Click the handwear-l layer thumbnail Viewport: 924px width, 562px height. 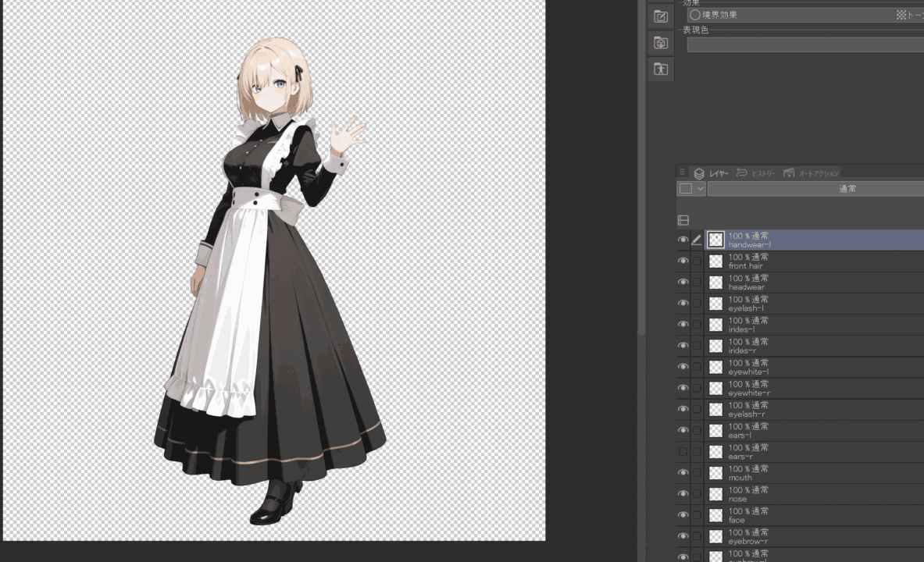[716, 240]
